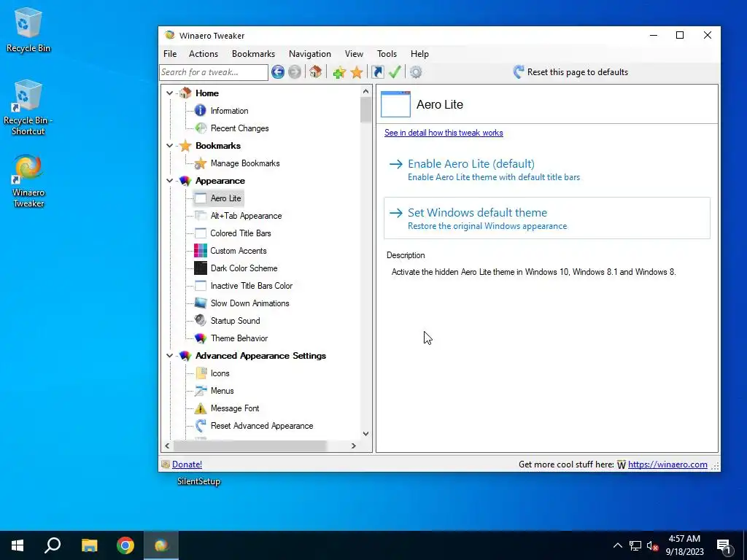Image resolution: width=747 pixels, height=560 pixels.
Task: Go back with the blue arrow button
Action: tap(278, 72)
